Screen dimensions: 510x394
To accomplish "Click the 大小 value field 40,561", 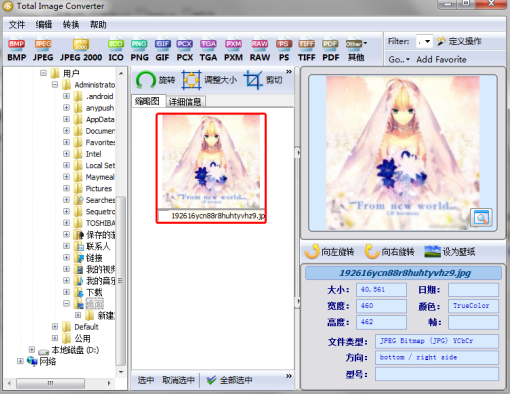I will (381, 290).
